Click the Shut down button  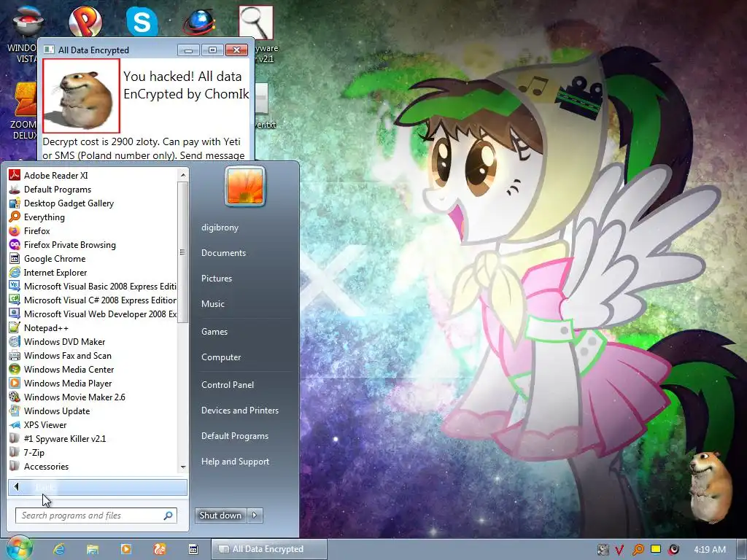[220, 516]
